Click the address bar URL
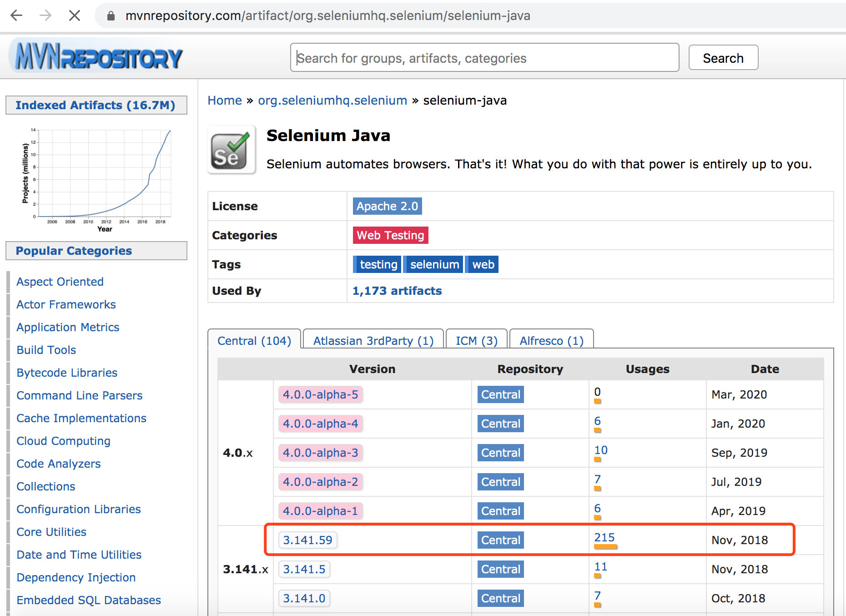This screenshot has width=846, height=616. point(327,15)
